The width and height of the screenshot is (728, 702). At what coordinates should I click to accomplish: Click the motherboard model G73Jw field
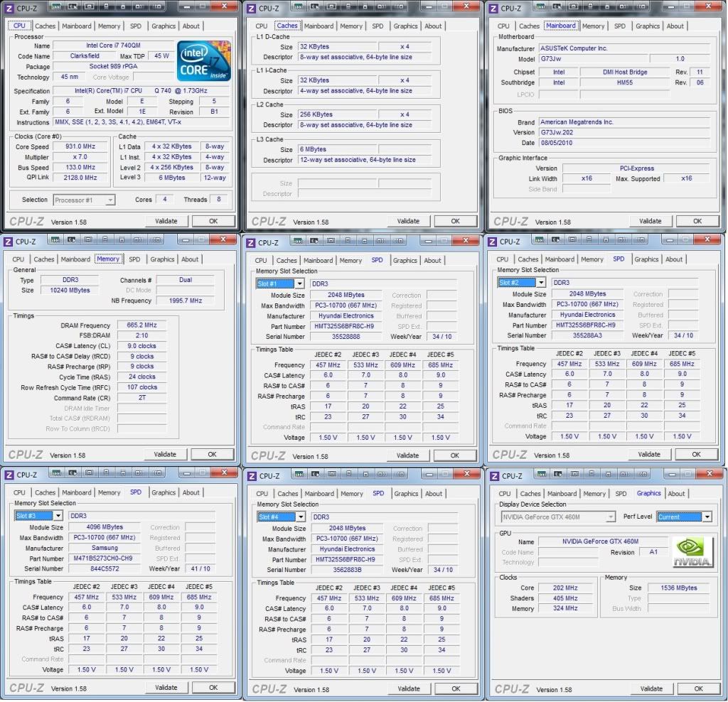point(592,58)
